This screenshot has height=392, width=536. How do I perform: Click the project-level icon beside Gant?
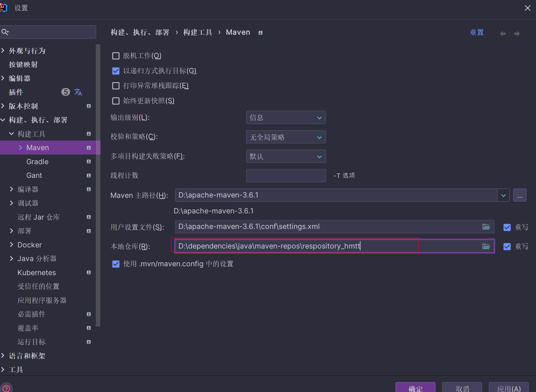(89, 176)
